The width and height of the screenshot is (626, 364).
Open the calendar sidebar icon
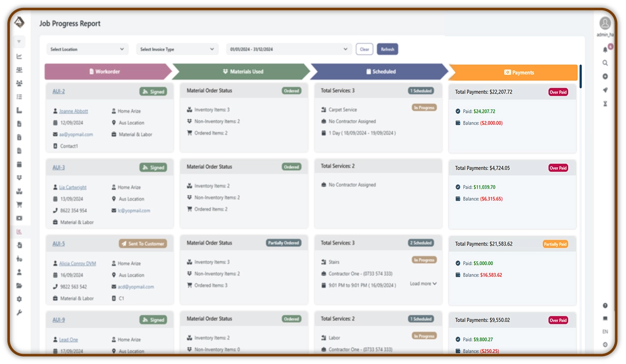click(19, 164)
